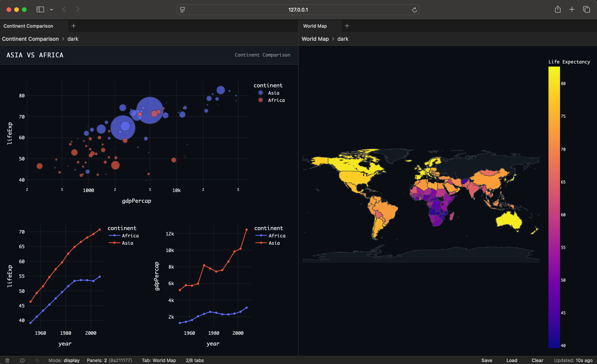Click dark breadcrumb in left panel
Image resolution: width=597 pixels, height=364 pixels.
point(73,39)
